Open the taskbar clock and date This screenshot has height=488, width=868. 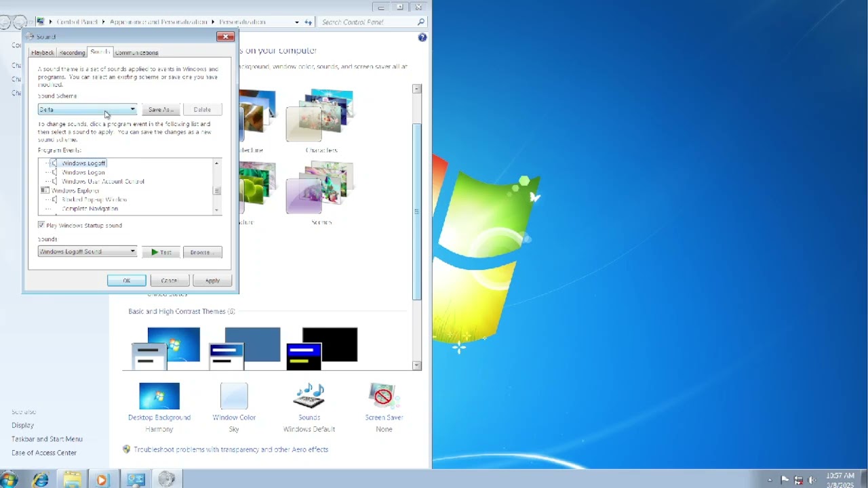point(840,480)
